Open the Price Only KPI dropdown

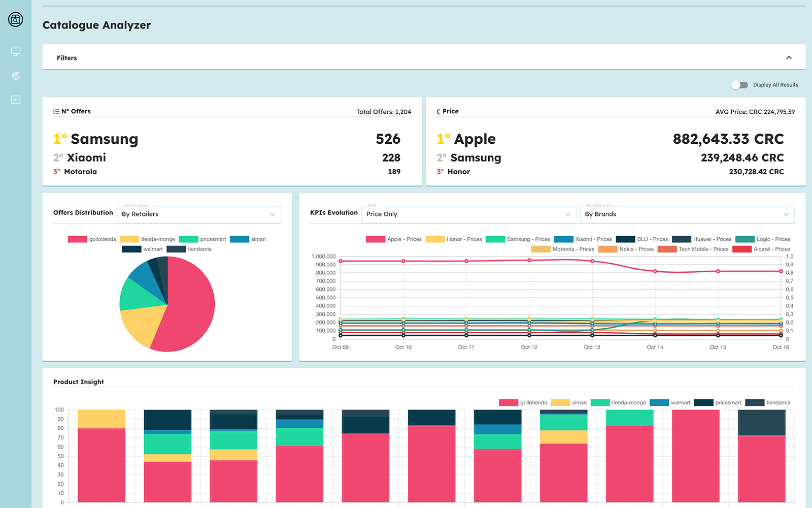point(468,214)
